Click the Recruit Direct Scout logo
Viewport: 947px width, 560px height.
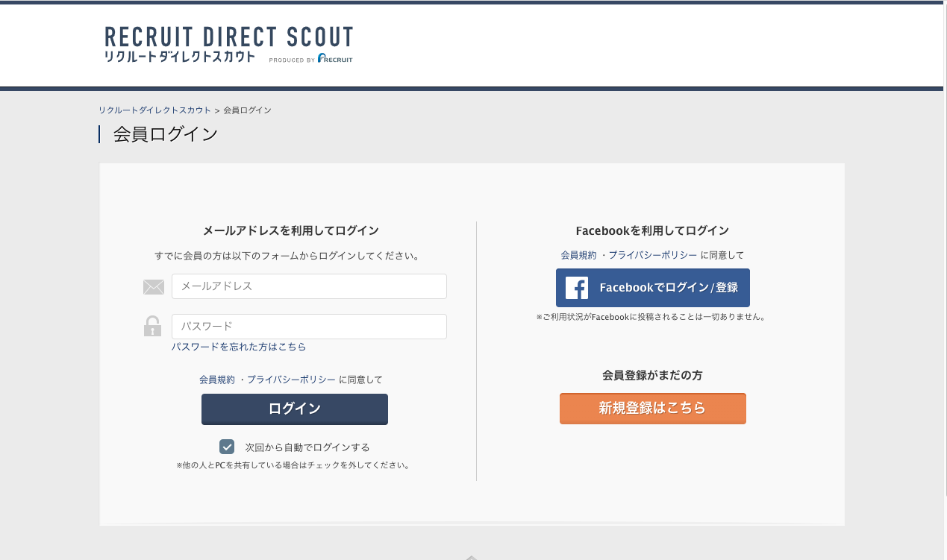229,45
